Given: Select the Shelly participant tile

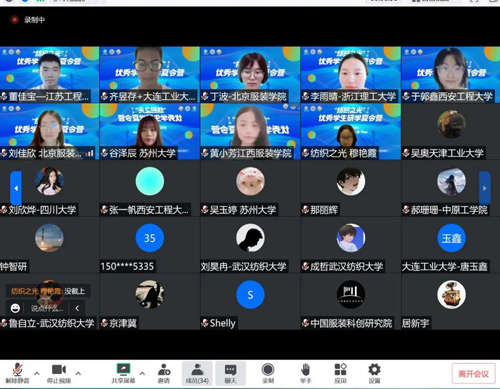Looking at the screenshot, I should tap(250, 302).
